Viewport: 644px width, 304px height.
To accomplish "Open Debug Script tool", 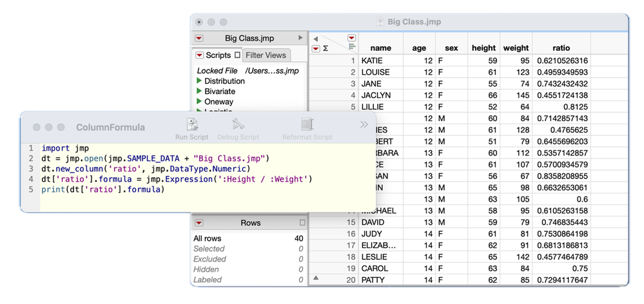I will coord(239,129).
